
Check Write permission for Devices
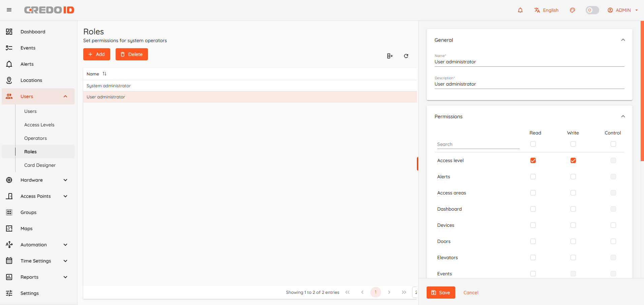[573, 225]
